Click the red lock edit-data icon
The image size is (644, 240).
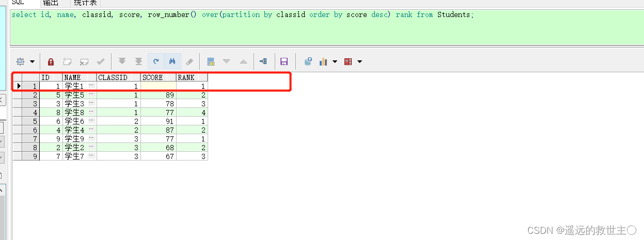click(51, 61)
